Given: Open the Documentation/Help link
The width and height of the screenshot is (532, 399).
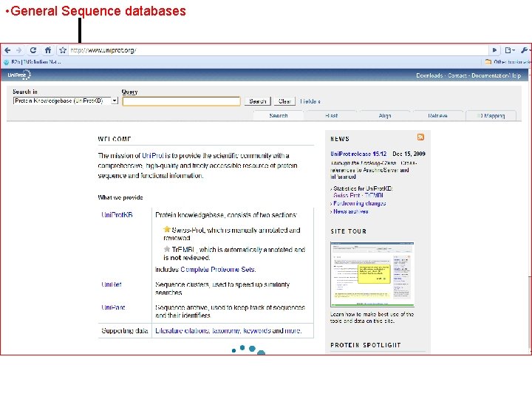Looking at the screenshot, I should click(496, 75).
